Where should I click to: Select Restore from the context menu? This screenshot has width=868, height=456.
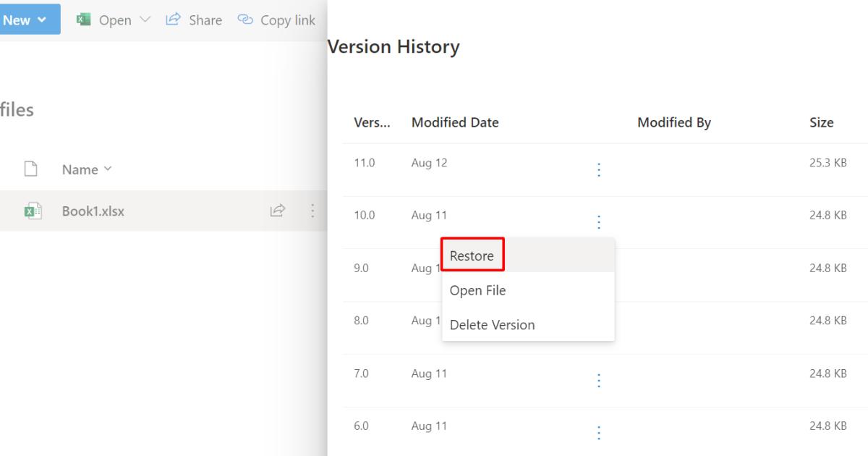(x=472, y=256)
